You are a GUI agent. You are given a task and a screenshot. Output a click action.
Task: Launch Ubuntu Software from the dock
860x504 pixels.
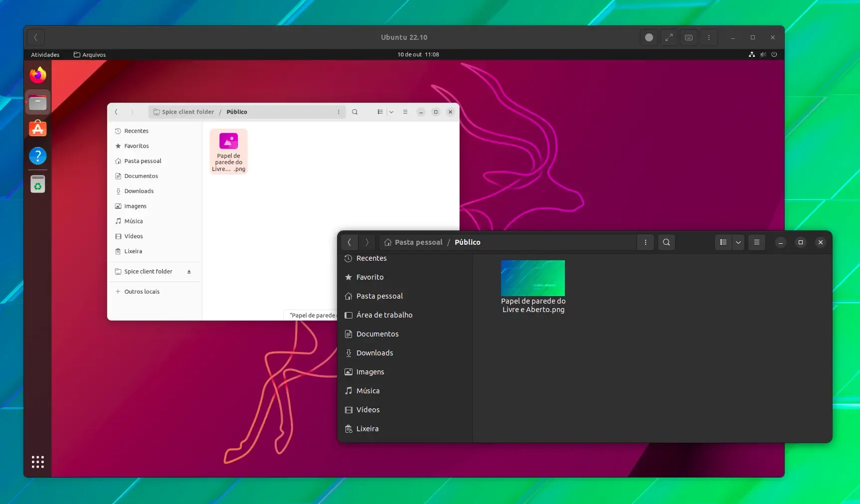[37, 129]
